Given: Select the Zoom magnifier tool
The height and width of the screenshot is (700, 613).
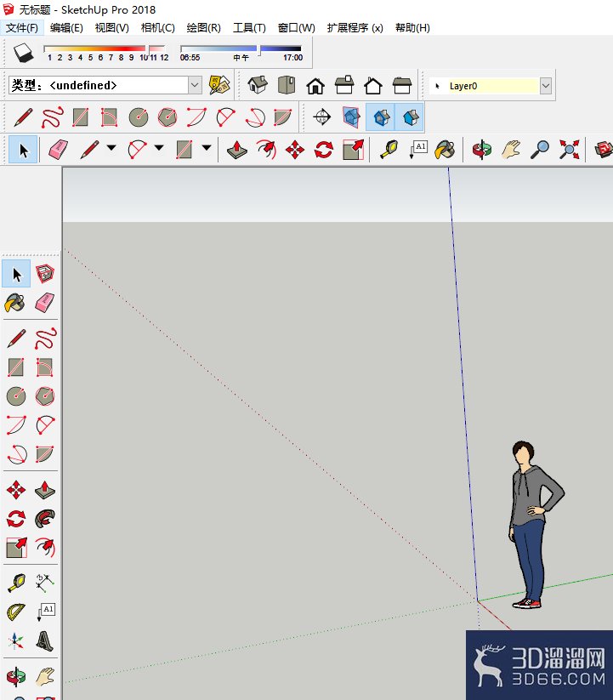Looking at the screenshot, I should point(540,151).
